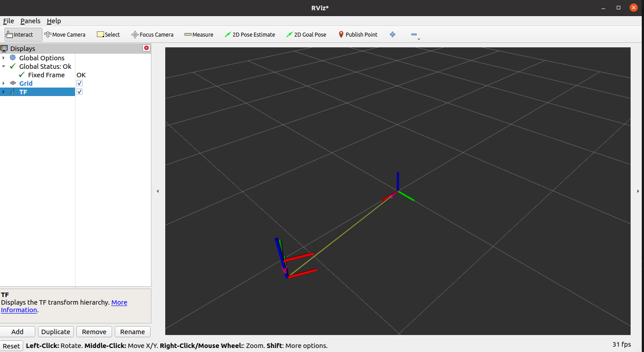This screenshot has height=352, width=644.
Task: Open the File menu
Action: click(8, 21)
